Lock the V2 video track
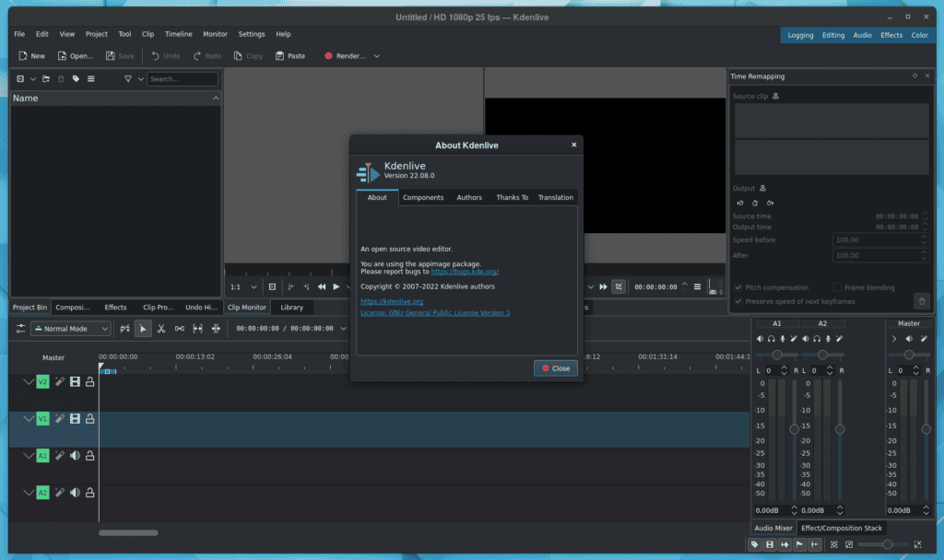The image size is (944, 560). [x=89, y=382]
